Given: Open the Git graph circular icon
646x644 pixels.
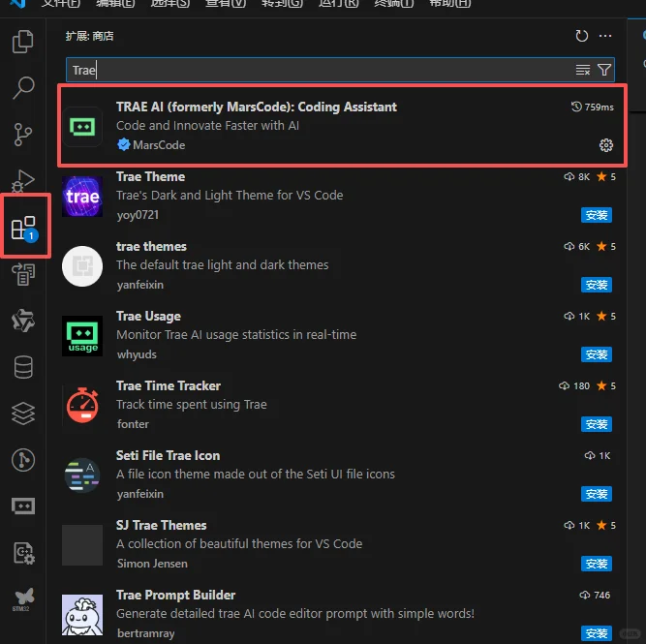Looking at the screenshot, I should click(x=23, y=460).
